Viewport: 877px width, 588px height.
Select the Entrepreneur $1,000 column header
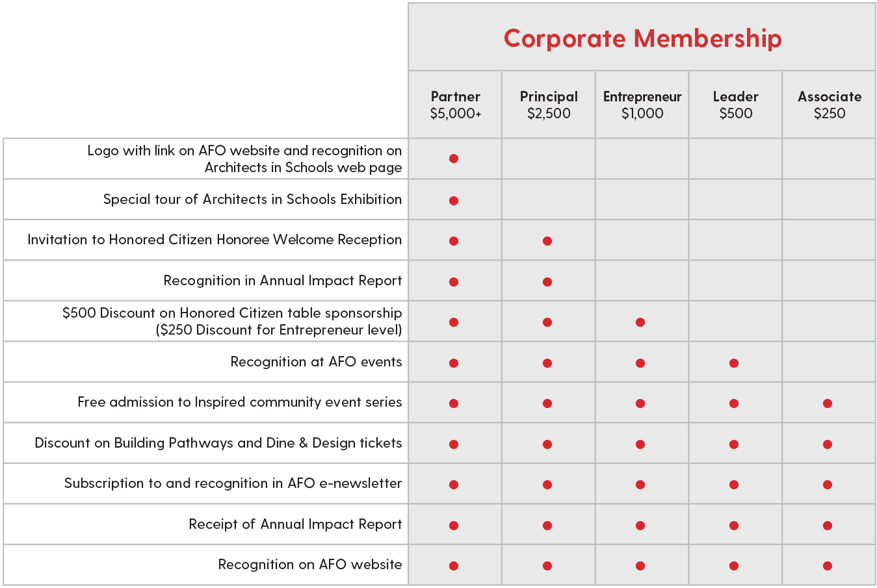pyautogui.click(x=642, y=105)
